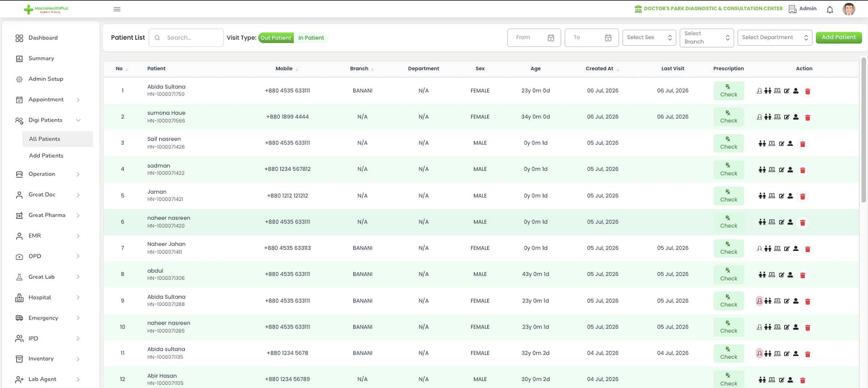View profile icon for Abir Hasan
This screenshot has height=388, width=868.
click(x=790, y=380)
